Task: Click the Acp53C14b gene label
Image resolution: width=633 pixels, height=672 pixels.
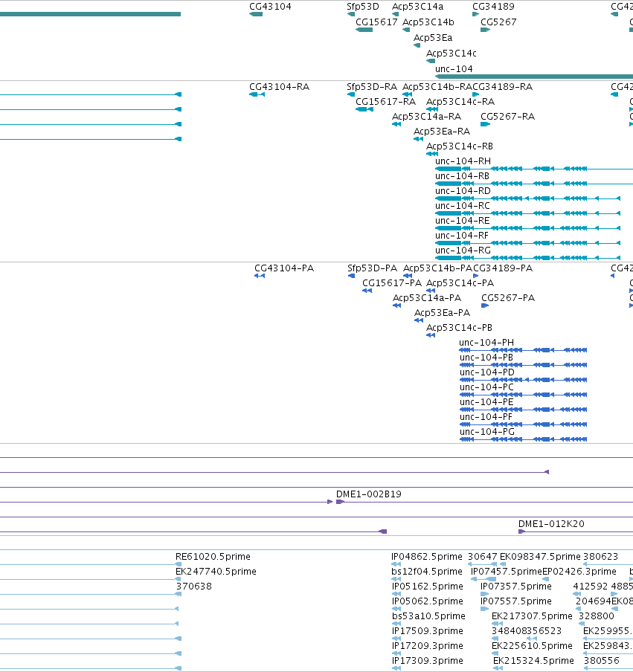Action: [x=428, y=22]
